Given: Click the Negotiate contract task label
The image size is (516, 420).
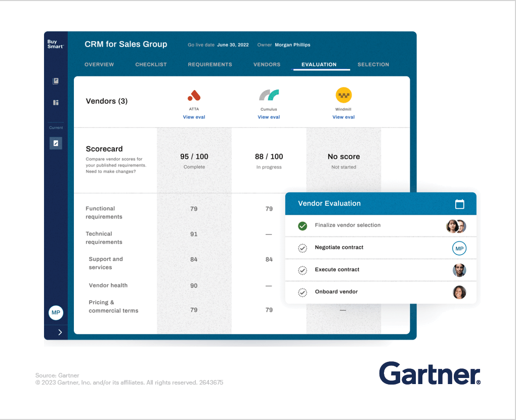Looking at the screenshot, I should (x=339, y=247).
